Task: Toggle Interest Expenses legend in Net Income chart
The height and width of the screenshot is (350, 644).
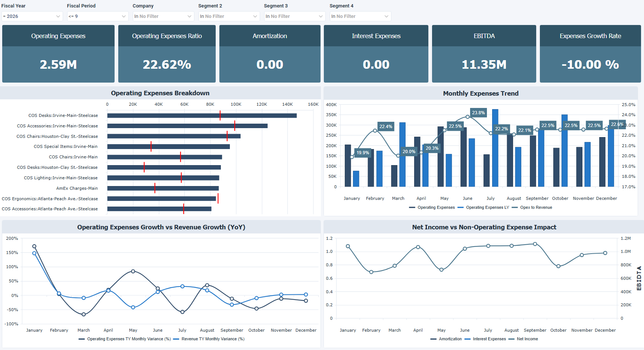Action: 485,339
